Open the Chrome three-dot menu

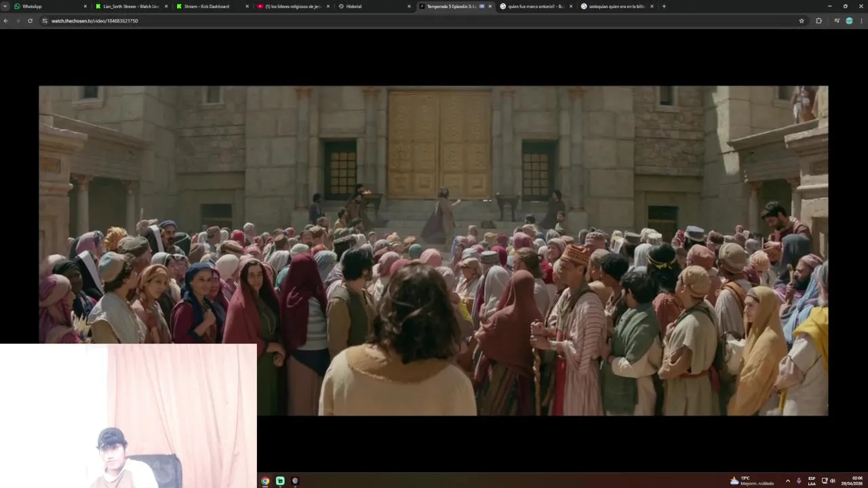click(862, 21)
